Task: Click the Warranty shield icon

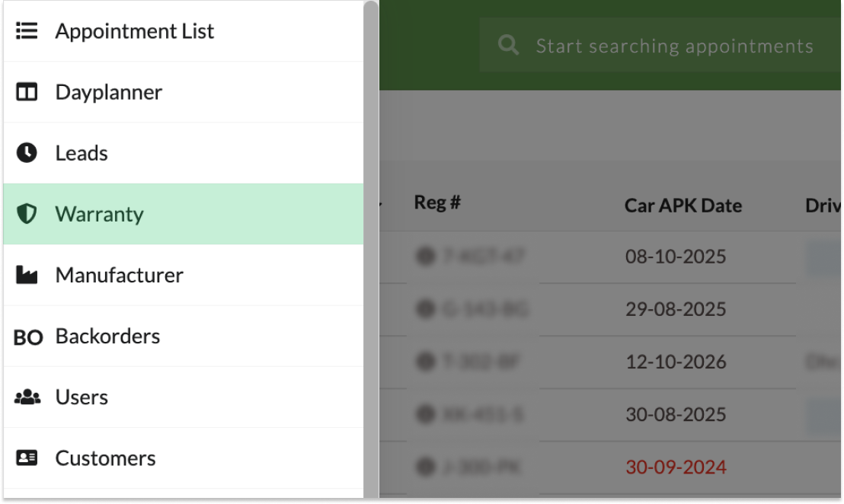Action: [x=27, y=214]
